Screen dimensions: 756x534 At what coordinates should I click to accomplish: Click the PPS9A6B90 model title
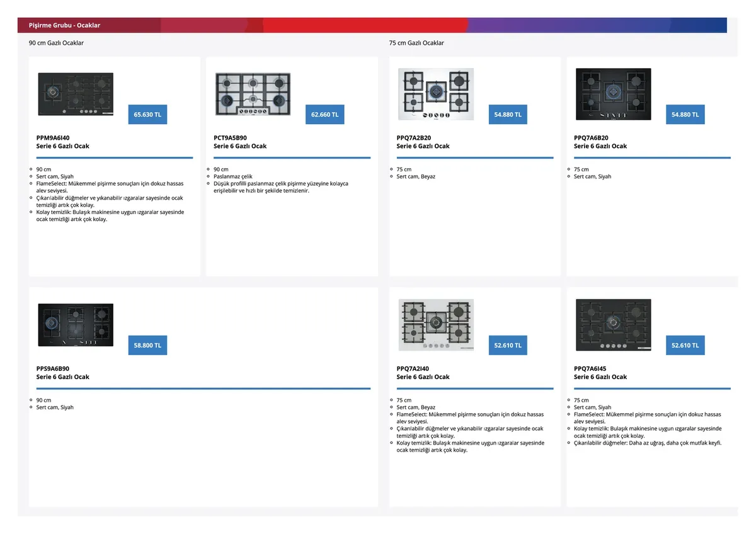click(x=53, y=368)
